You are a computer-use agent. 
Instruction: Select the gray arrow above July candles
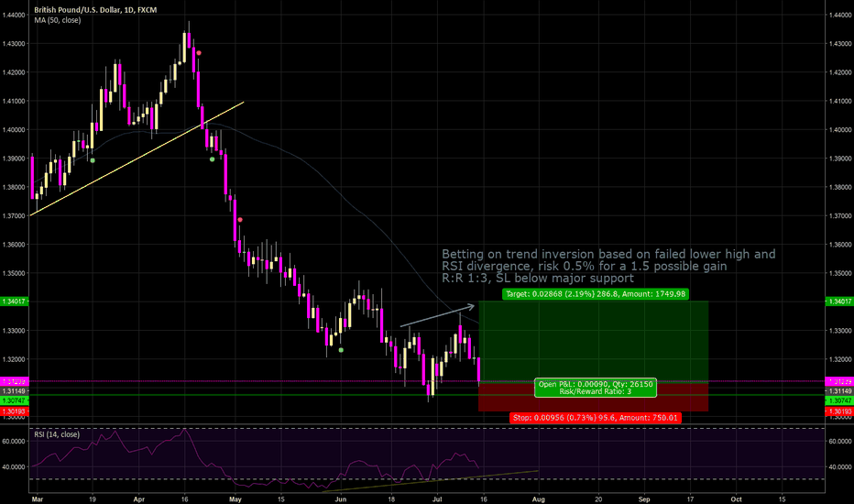(x=437, y=315)
